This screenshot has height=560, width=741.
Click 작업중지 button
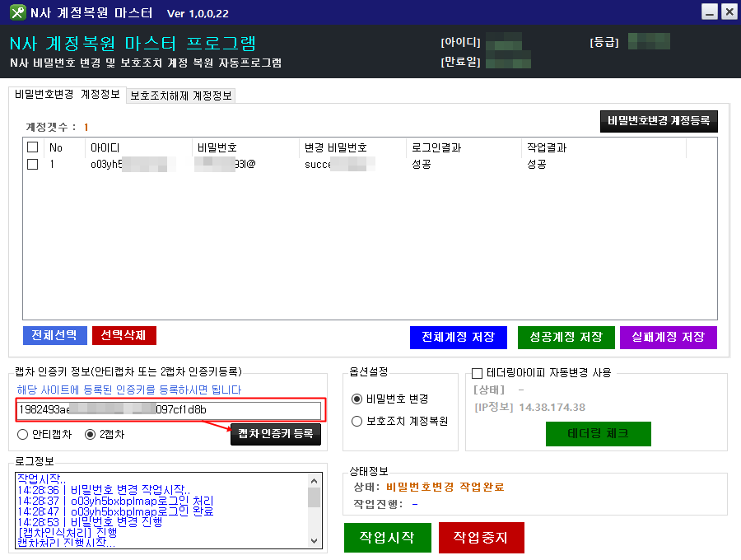[481, 537]
